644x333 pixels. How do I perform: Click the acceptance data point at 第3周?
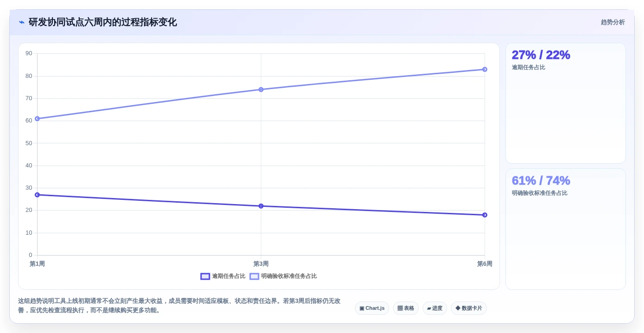tap(261, 90)
